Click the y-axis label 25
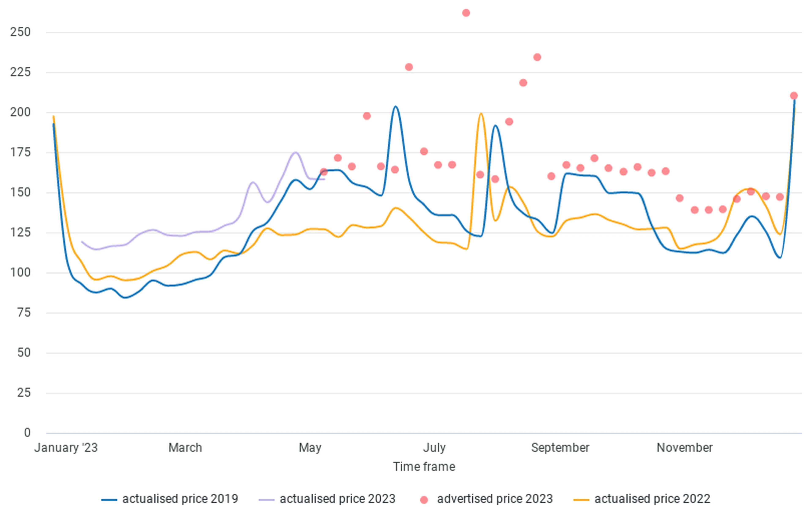 [x=24, y=393]
